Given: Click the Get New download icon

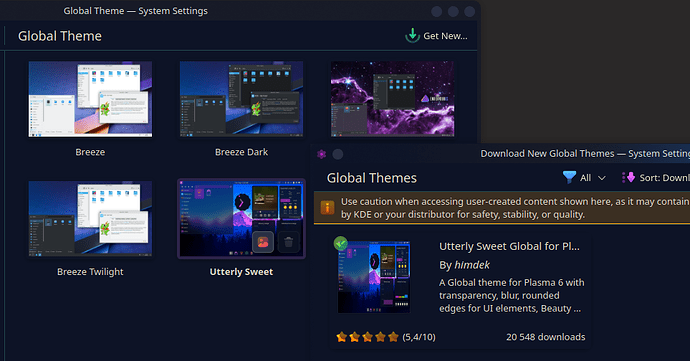Looking at the screenshot, I should tap(412, 36).
